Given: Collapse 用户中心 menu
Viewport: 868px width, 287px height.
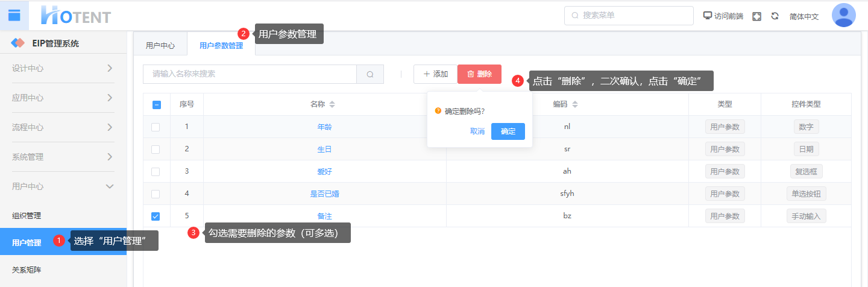Looking at the screenshot, I should (x=63, y=186).
